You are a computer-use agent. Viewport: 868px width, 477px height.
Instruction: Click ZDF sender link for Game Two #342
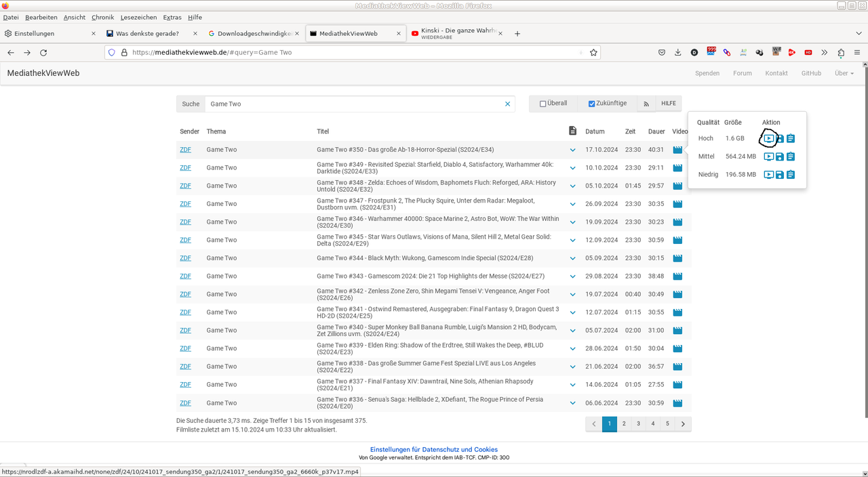(x=185, y=294)
